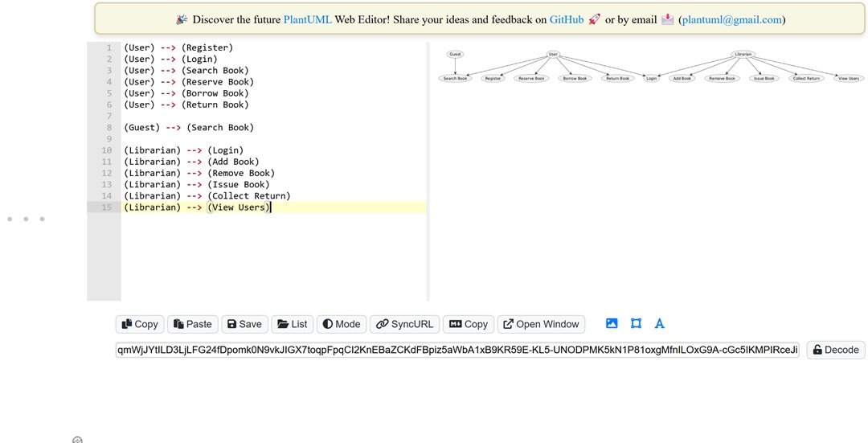The width and height of the screenshot is (868, 443).
Task: Click code line '(Librarian) --> (View Users)'
Action: [x=197, y=207]
